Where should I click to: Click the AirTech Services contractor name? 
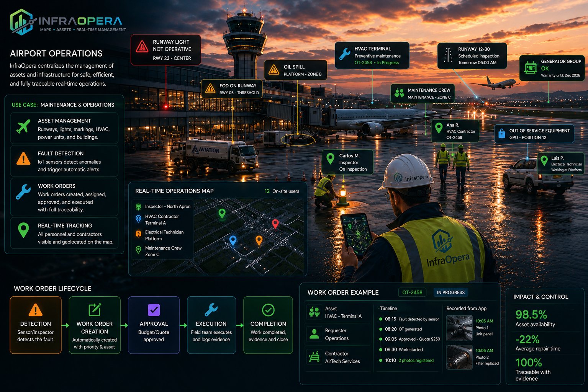tap(342, 361)
